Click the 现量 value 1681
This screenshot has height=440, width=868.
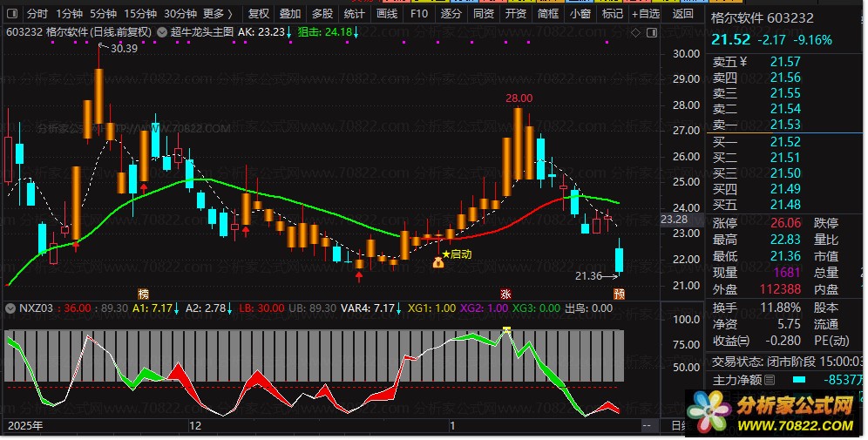[x=787, y=273]
